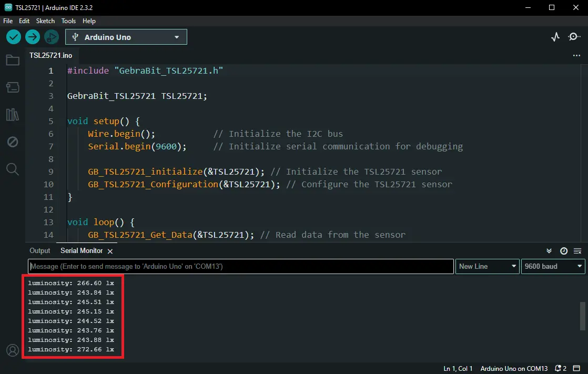
Task: Click the GB_TSL25721_Configuration code line
Action: 184,184
